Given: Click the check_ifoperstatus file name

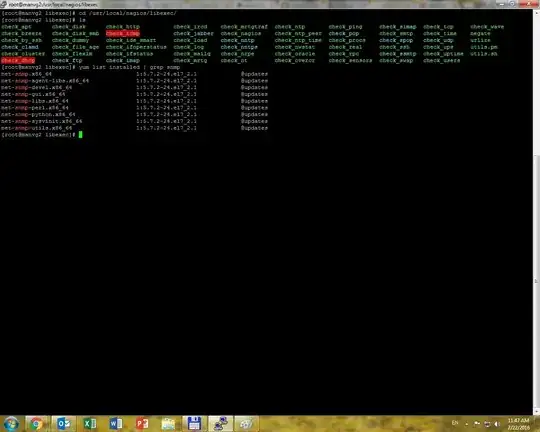Looking at the screenshot, I should coord(136,47).
